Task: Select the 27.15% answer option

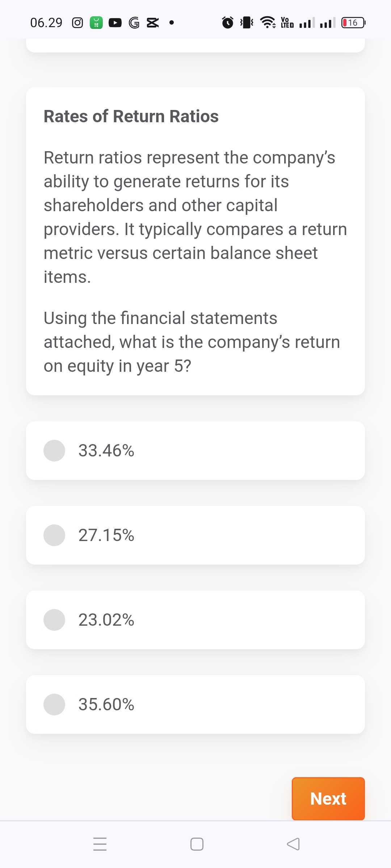Action: (x=195, y=535)
